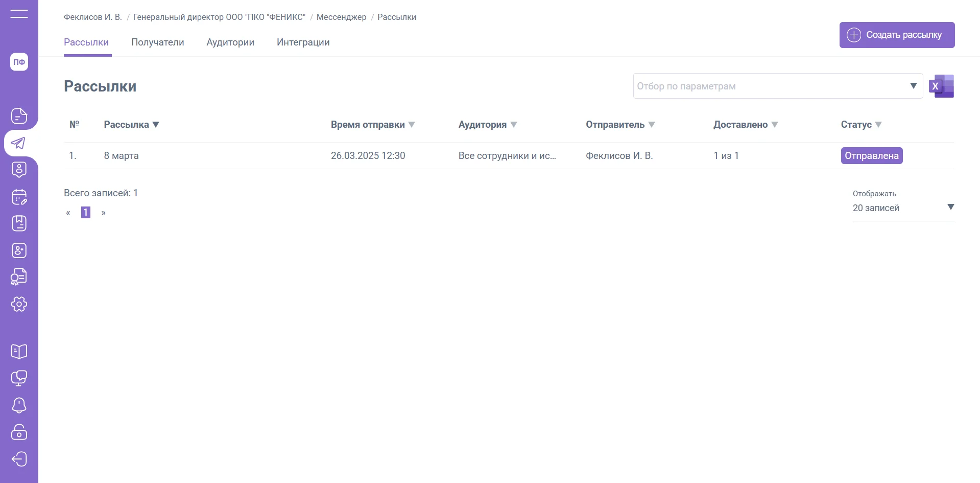Sort by the 'Время отправки' column arrow
This screenshot has height=483, width=980.
pos(412,125)
